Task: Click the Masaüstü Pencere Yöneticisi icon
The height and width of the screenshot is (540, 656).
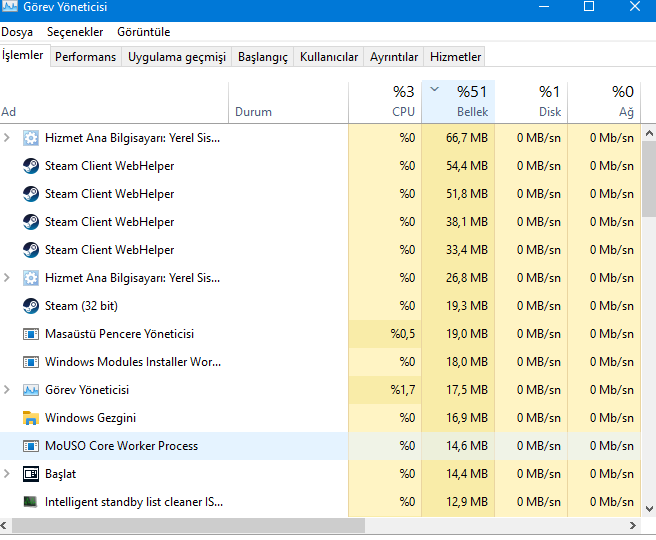Action: pyautogui.click(x=30, y=334)
